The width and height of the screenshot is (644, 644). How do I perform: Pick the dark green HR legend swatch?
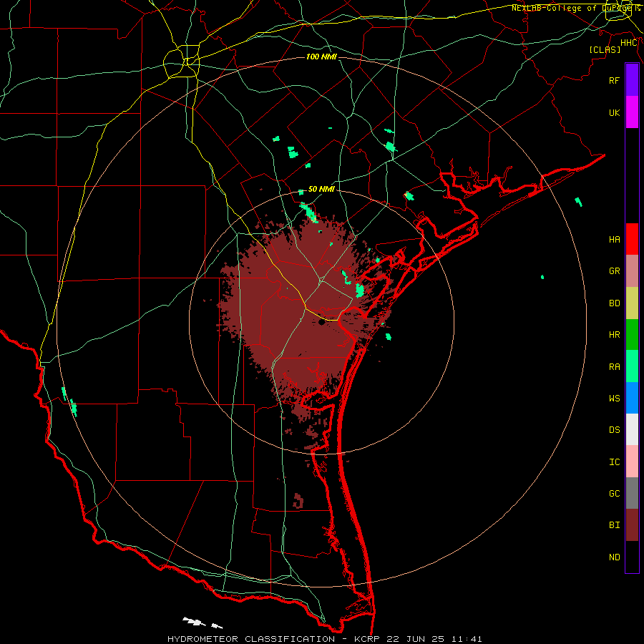(x=632, y=335)
